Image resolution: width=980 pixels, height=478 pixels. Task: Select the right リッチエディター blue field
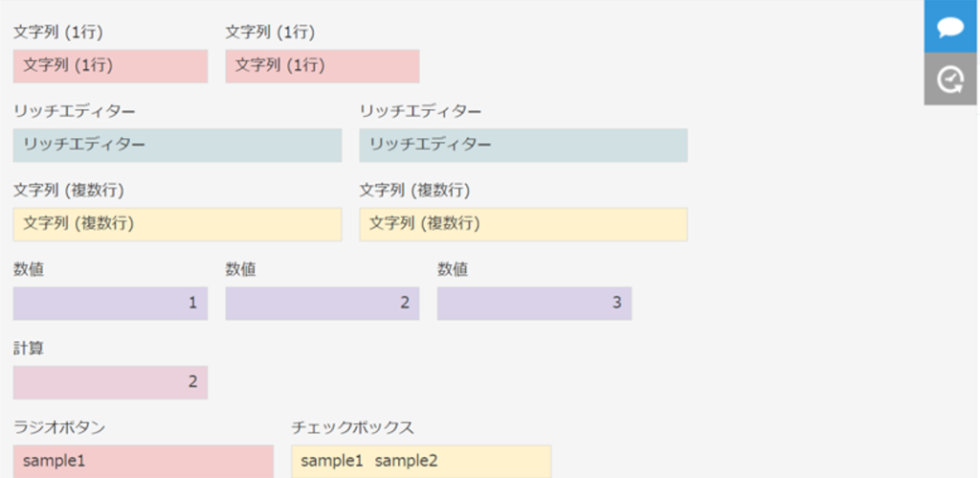523,146
